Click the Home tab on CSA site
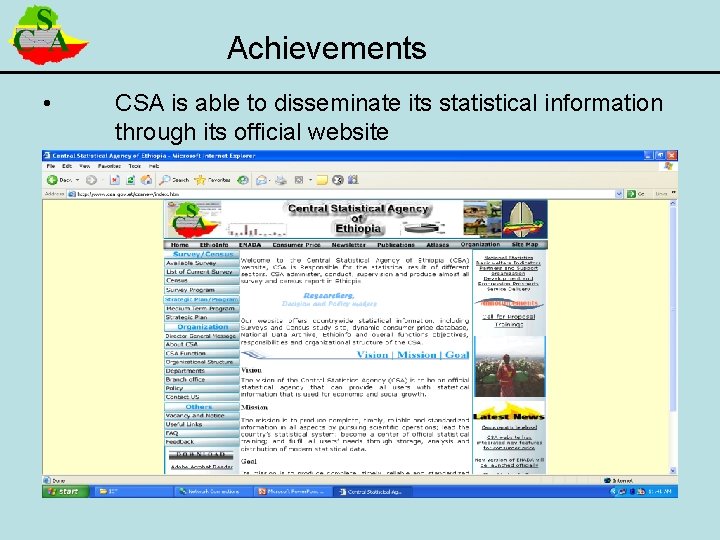The width and height of the screenshot is (720, 540). 180,245
